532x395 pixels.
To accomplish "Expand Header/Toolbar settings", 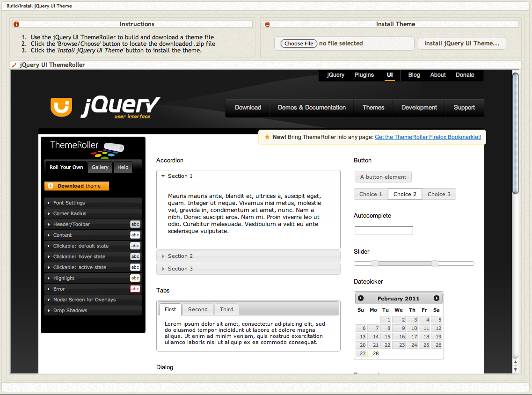I will tap(93, 224).
